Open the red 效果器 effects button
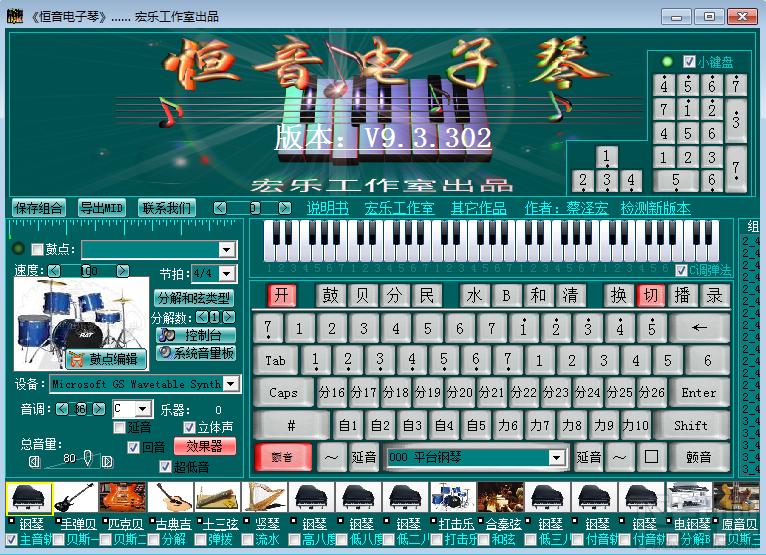The height and width of the screenshot is (555, 766). click(x=204, y=447)
